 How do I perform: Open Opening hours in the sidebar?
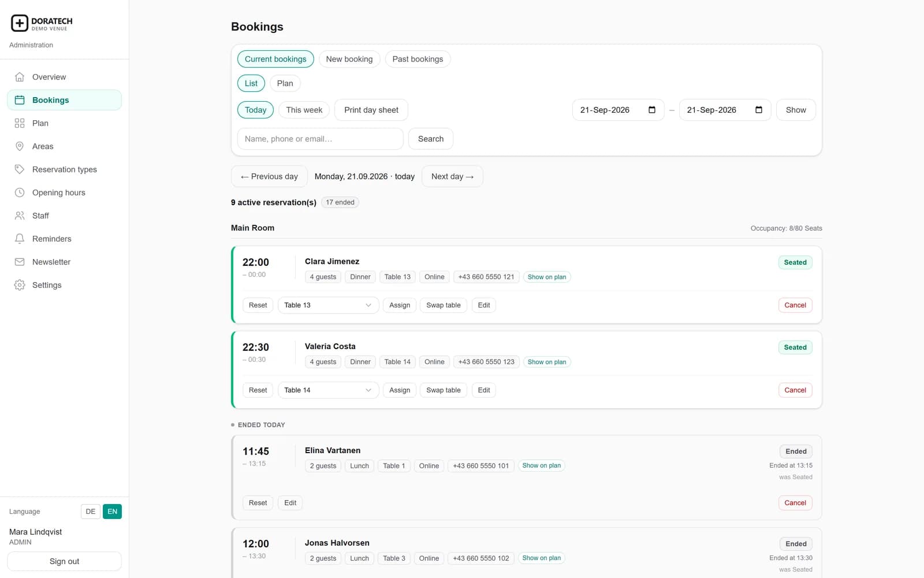(x=64, y=192)
